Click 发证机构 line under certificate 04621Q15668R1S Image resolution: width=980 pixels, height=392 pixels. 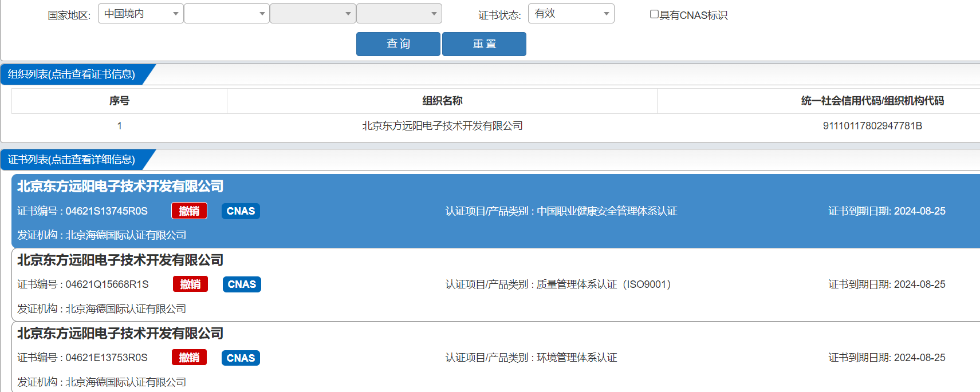pos(101,309)
